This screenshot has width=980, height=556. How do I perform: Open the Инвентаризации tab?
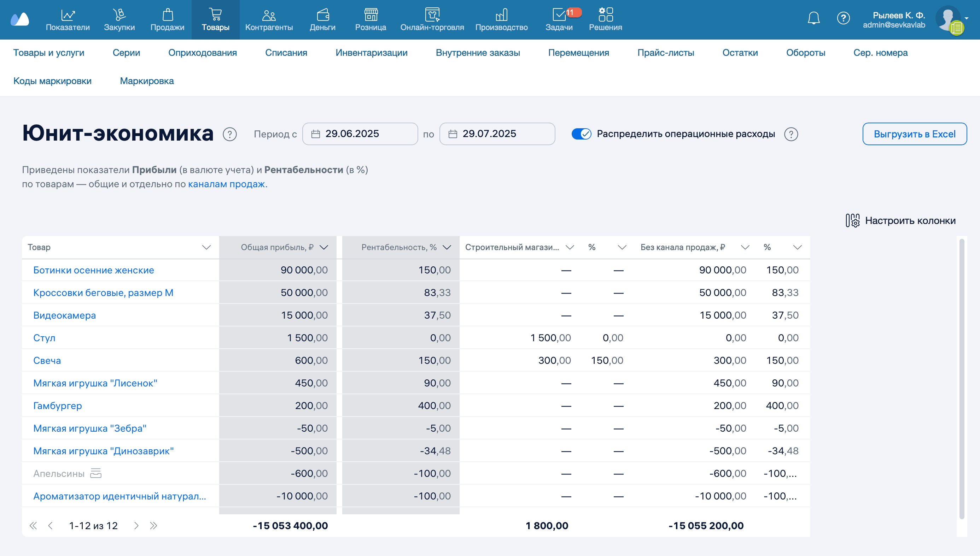(371, 53)
